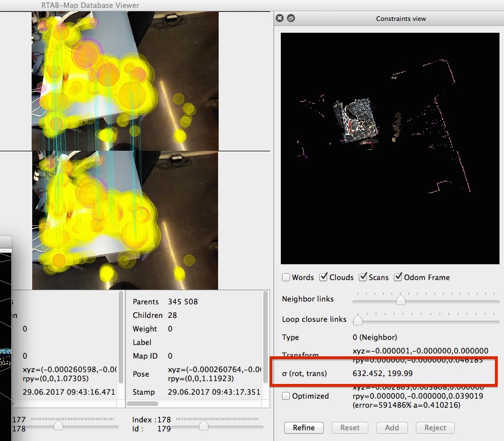This screenshot has height=441, width=504.
Task: Click the Neighbor links slider handle
Action: point(401,300)
